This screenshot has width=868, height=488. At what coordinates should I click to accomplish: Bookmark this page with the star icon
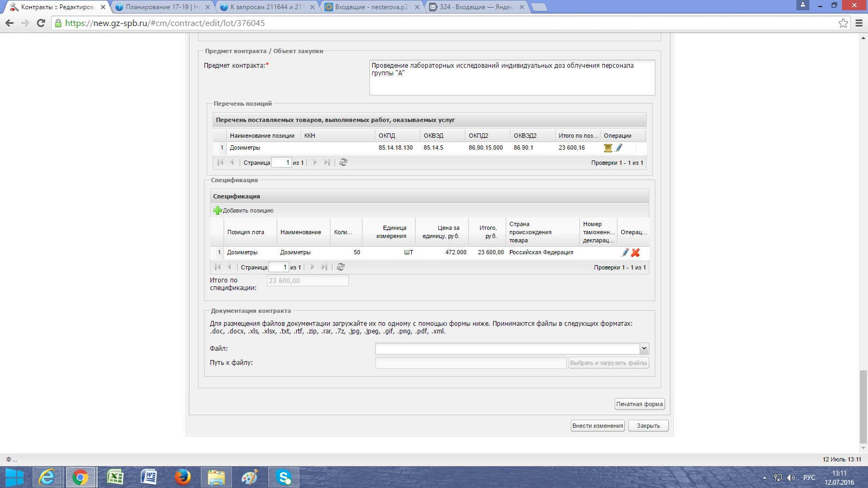coord(843,23)
